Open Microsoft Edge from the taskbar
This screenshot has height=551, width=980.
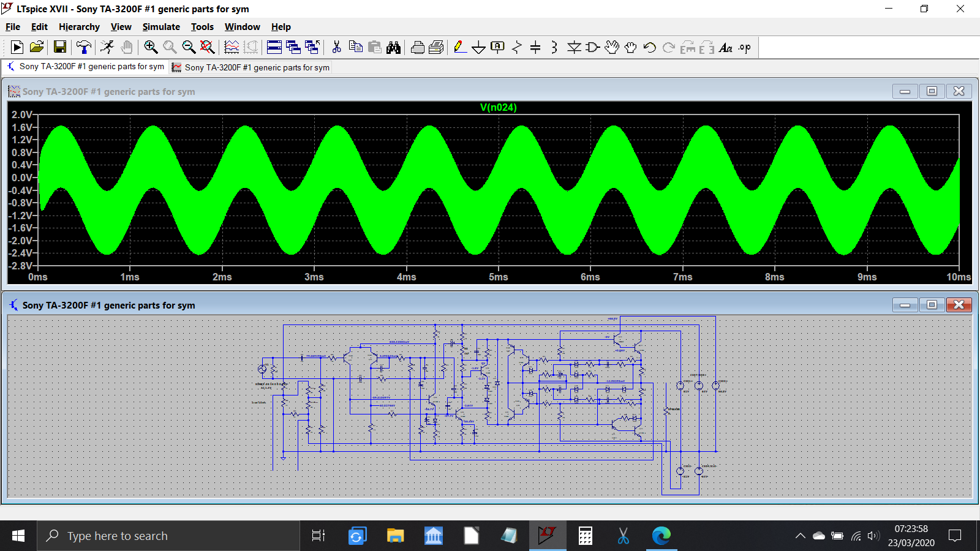pyautogui.click(x=661, y=536)
